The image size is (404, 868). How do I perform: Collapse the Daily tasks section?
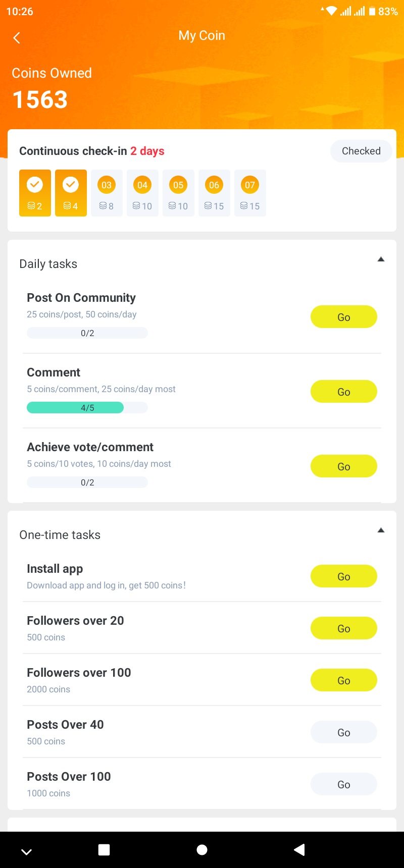click(381, 259)
